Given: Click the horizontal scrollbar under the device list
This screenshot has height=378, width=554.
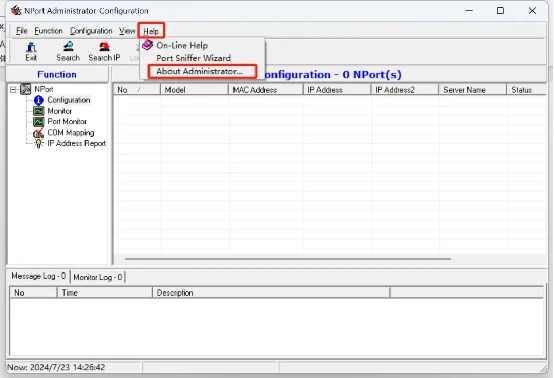Looking at the screenshot, I should point(288,259).
